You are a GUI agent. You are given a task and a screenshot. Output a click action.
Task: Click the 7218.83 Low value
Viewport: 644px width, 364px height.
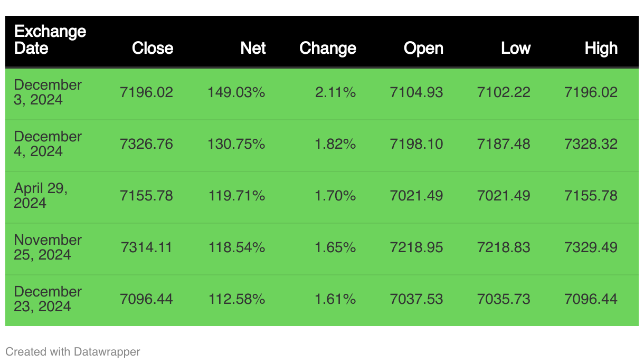pos(503,247)
